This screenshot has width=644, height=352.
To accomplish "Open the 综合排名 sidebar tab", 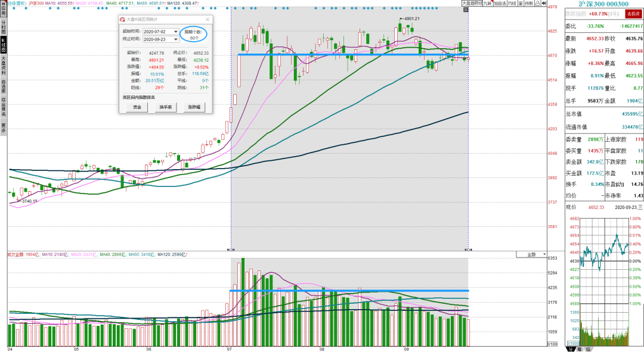I will point(4,106).
